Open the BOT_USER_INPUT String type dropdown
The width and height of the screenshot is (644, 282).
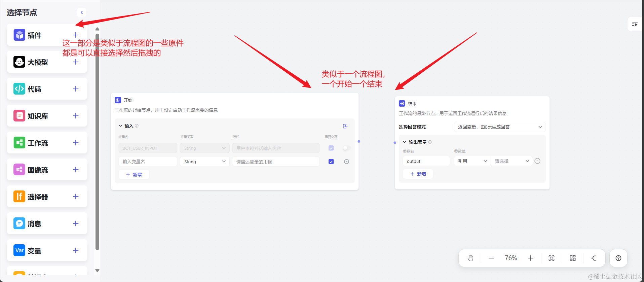205,148
